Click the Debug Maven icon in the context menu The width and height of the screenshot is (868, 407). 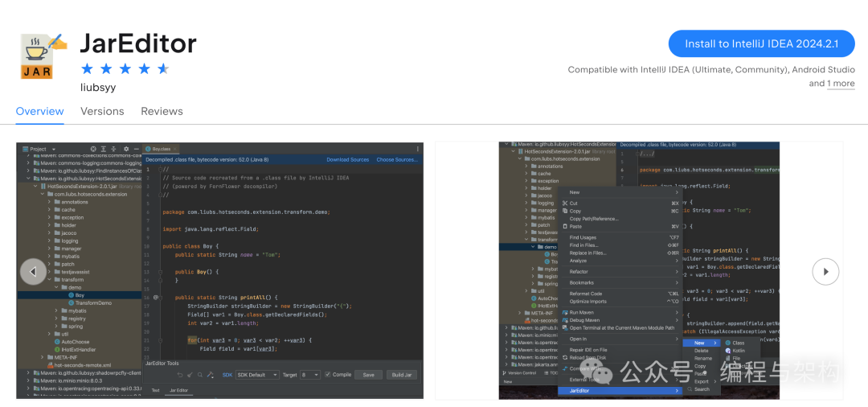click(x=565, y=320)
